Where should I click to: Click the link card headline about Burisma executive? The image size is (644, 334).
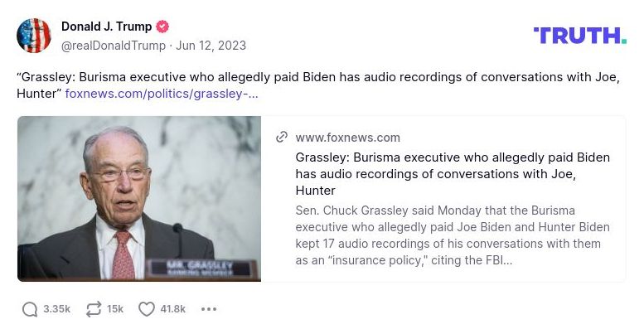453,174
